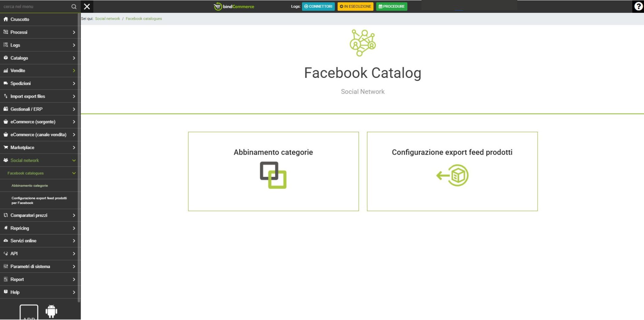
Task: Close the sidebar with the X icon
Action: [x=87, y=6]
